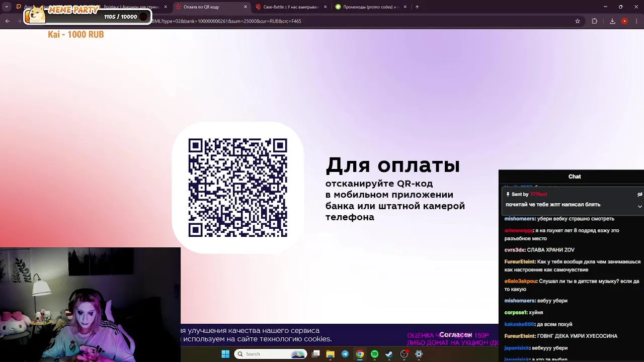Open the Chrome three-dot menu
The image size is (644, 362).
click(637, 21)
